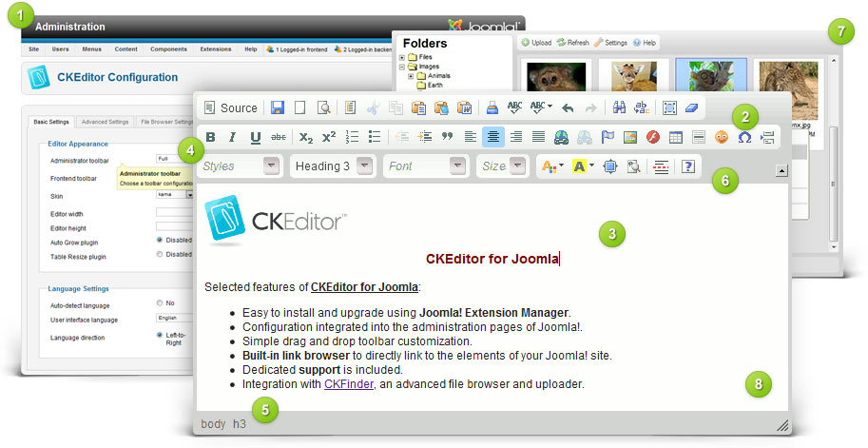Screen dimensions: 868x448
Task: Click the About CKEditor question mark icon
Action: point(688,166)
